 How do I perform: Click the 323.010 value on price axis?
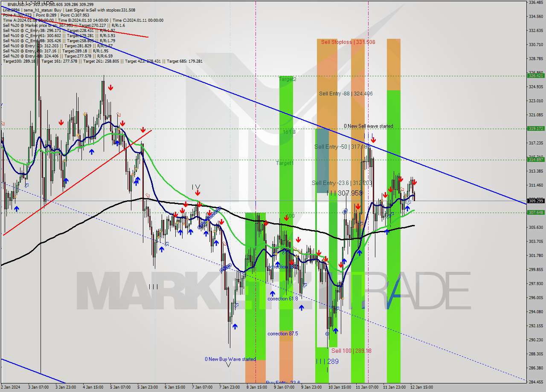point(536,101)
